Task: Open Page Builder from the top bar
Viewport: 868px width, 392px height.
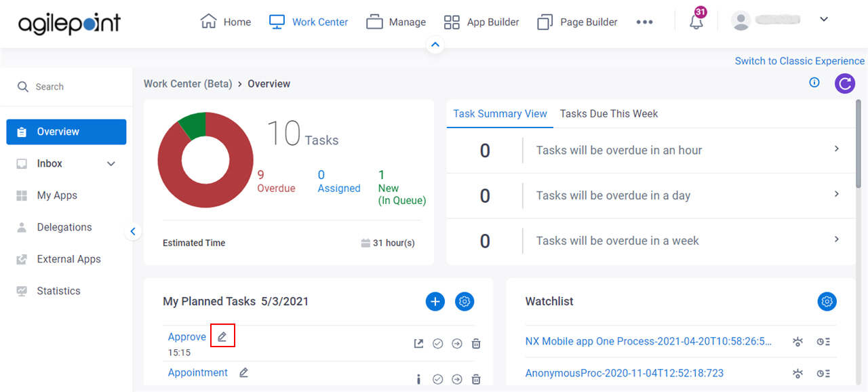Action: tap(577, 22)
